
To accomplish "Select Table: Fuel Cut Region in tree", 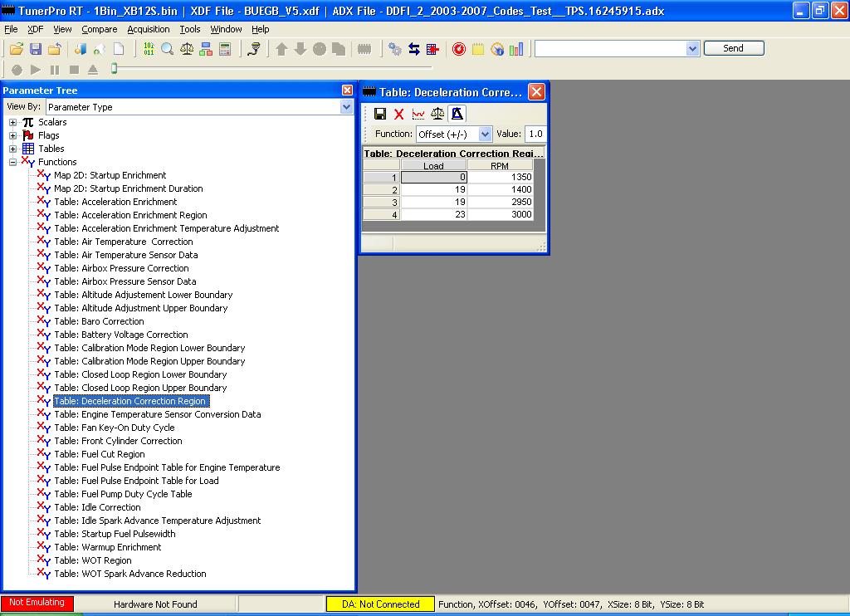I will tap(100, 454).
